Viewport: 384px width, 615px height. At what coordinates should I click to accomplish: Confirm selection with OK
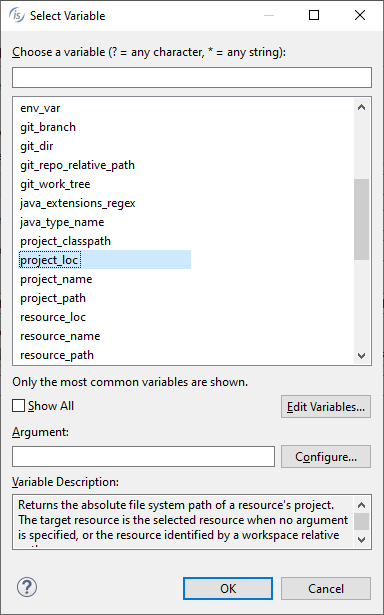click(228, 588)
